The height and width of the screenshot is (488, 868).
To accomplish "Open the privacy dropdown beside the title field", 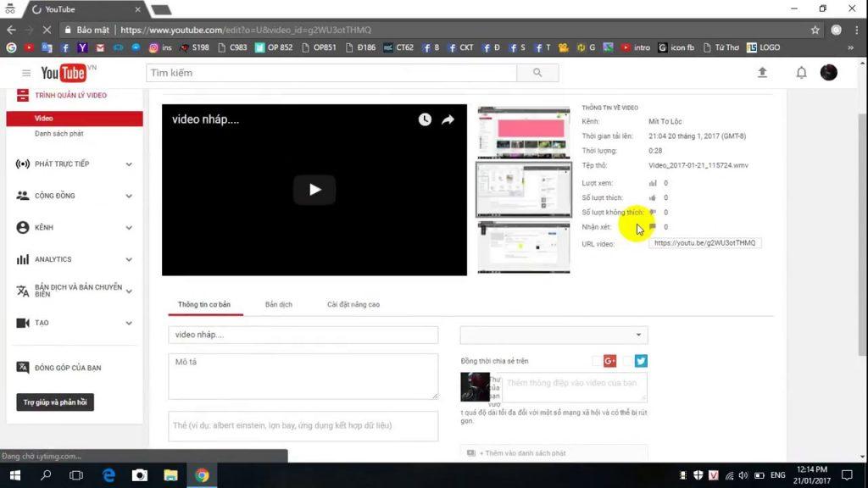I will pyautogui.click(x=639, y=335).
